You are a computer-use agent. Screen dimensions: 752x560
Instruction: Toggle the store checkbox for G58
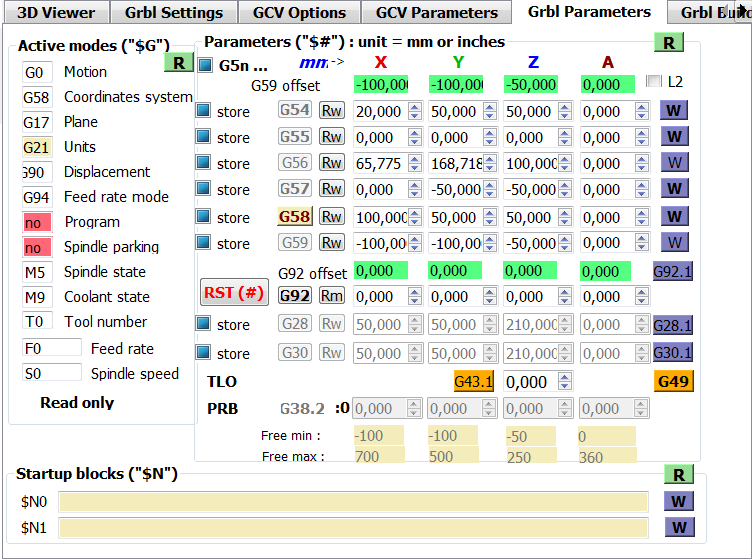(x=203, y=217)
